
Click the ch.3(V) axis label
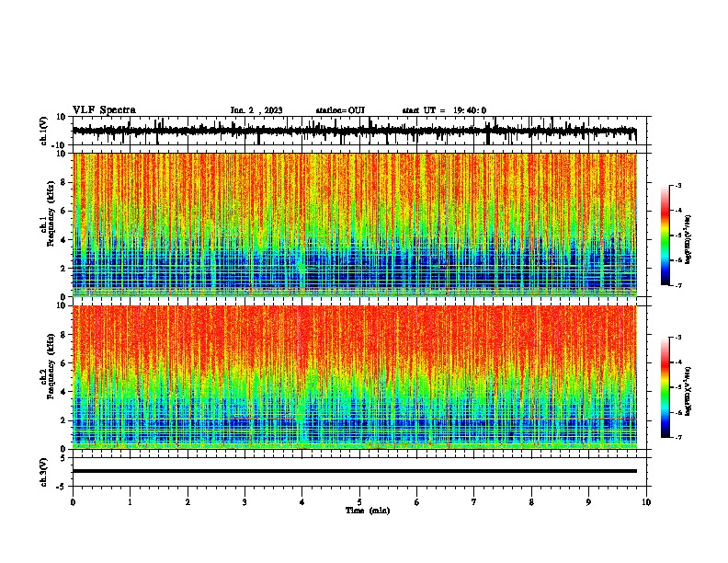coord(44,472)
